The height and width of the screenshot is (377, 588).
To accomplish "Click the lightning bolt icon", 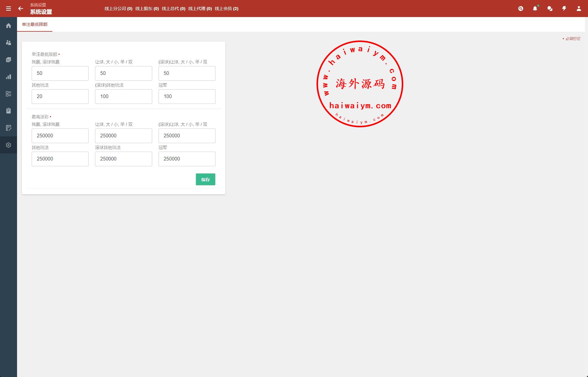I will coord(564,9).
